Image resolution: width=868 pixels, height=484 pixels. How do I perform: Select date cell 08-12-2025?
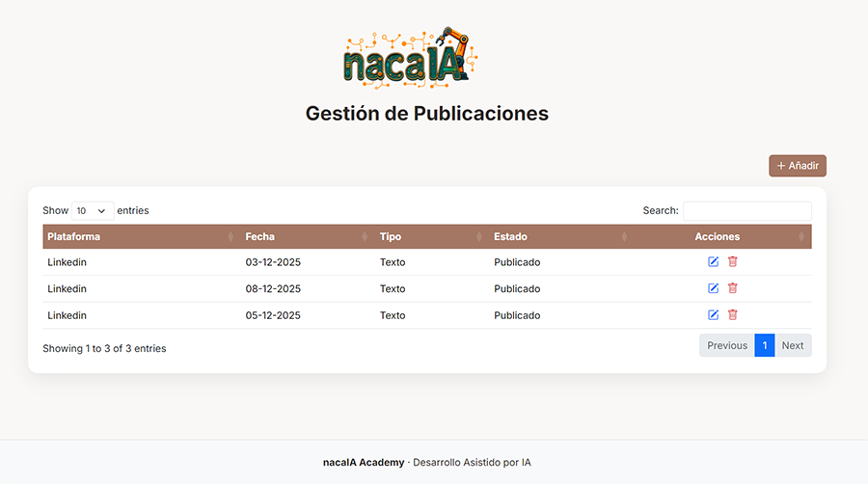(273, 288)
